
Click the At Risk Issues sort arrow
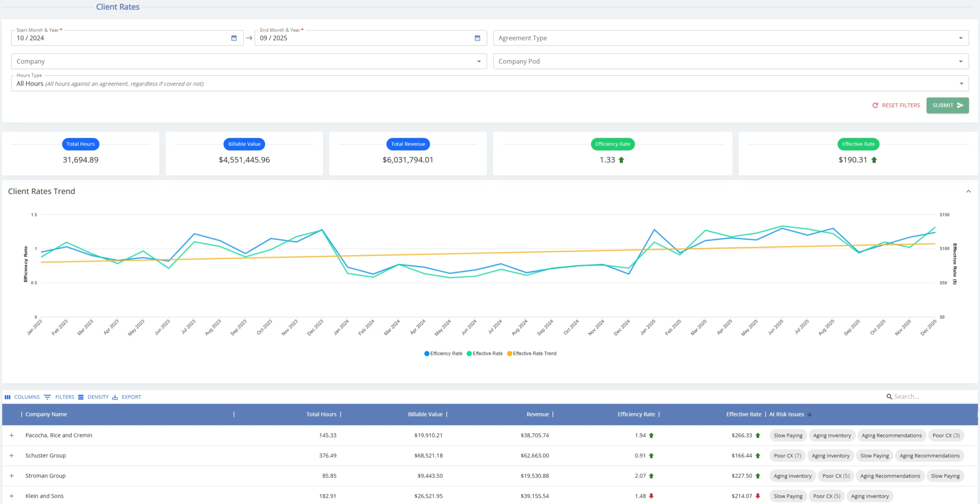(810, 414)
